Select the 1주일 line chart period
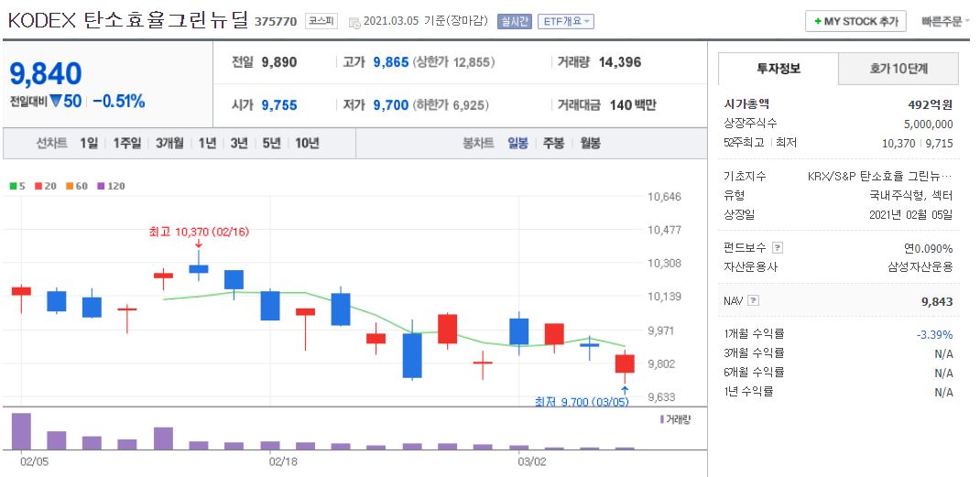This screenshot has width=980, height=477. pos(127,143)
